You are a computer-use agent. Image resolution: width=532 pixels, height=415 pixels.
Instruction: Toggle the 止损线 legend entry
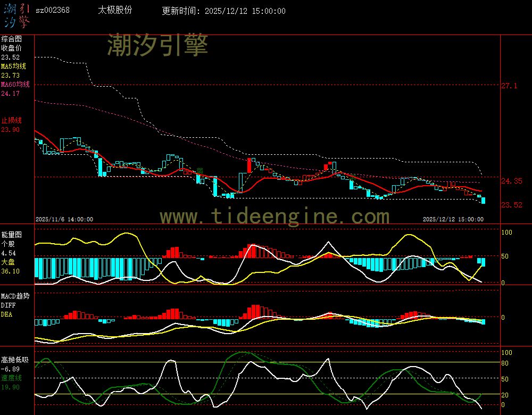(x=11, y=120)
